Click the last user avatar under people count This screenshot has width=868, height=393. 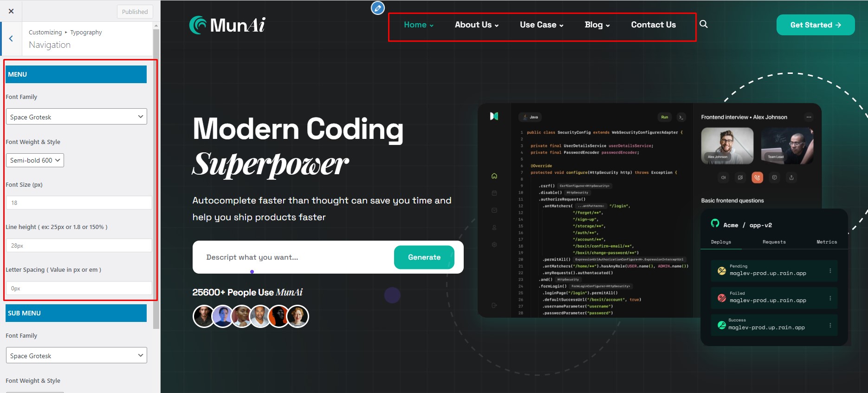298,316
